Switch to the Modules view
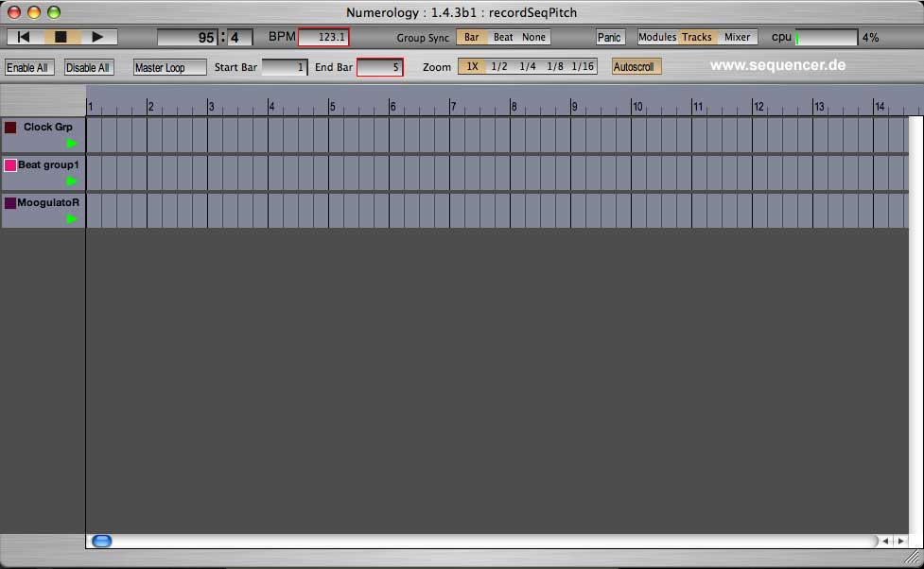Screen dimensions: 924x569 tap(657, 37)
